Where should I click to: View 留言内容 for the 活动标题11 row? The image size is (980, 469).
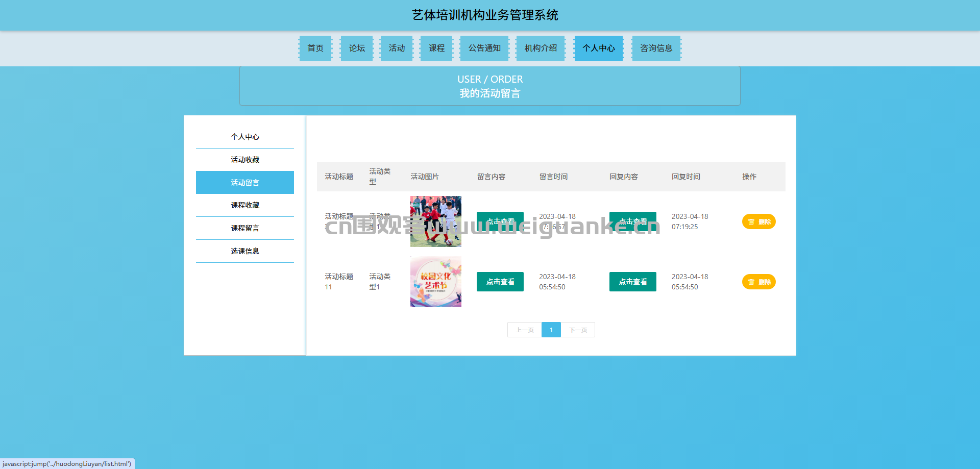click(x=500, y=282)
